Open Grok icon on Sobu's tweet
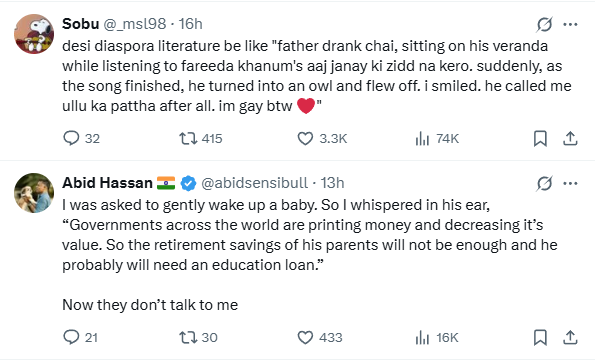 (544, 25)
